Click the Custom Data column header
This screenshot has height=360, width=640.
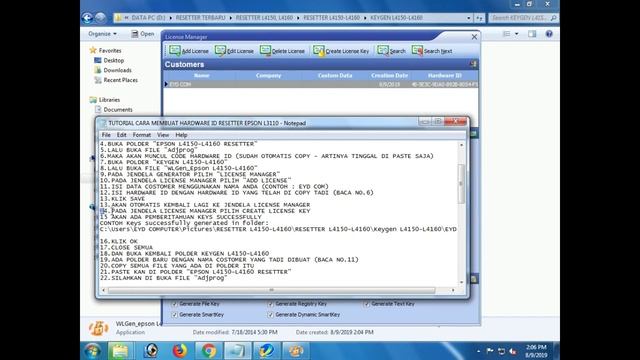335,76
